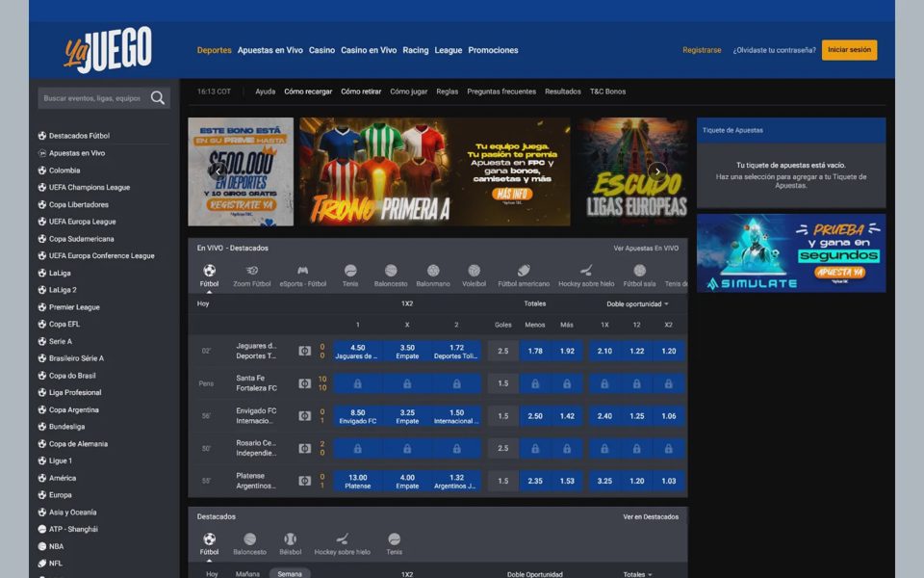This screenshot has width=924, height=578.
Task: Click Cómo recargar help link
Action: point(308,92)
